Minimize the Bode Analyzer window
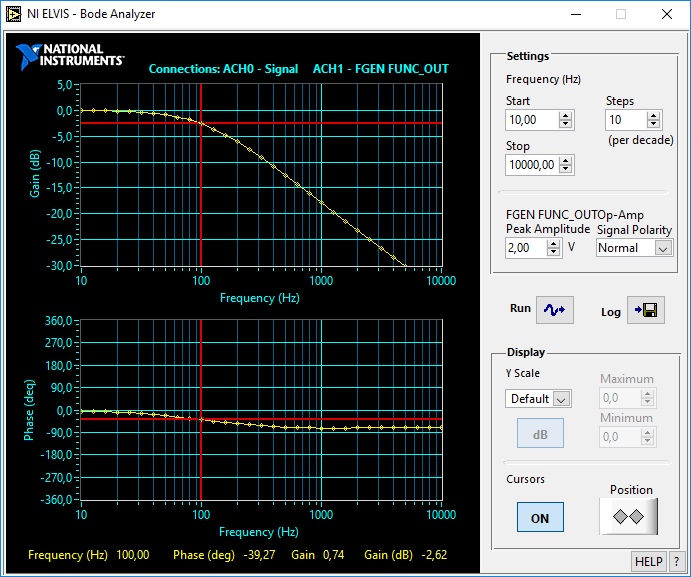This screenshot has width=691, height=577. click(x=576, y=14)
